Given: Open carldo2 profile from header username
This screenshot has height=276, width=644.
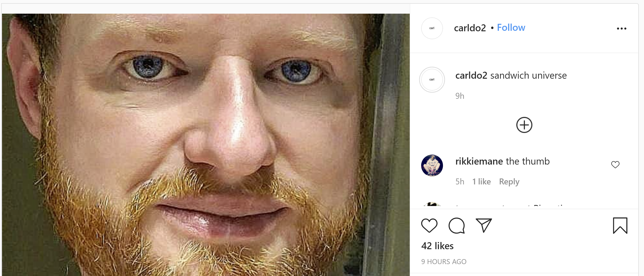Looking at the screenshot, I should [470, 28].
